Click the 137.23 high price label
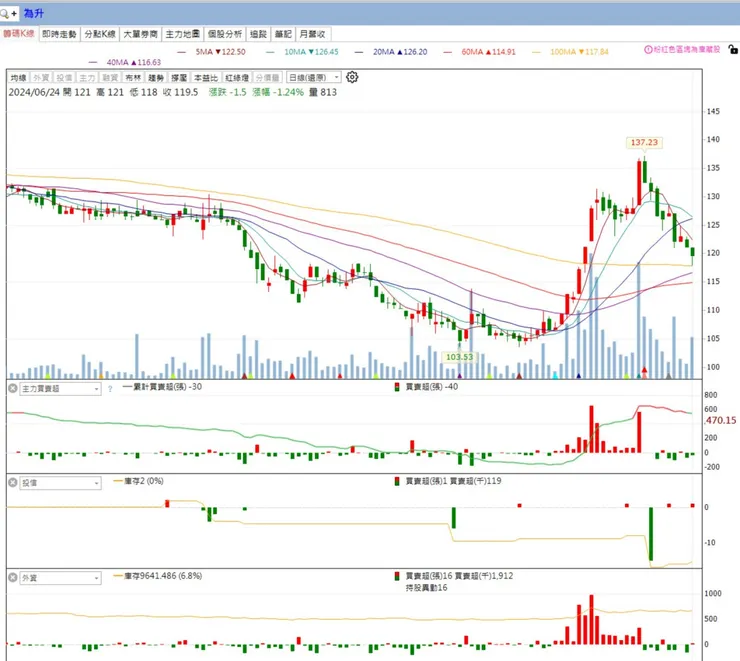740x661 pixels. (644, 142)
